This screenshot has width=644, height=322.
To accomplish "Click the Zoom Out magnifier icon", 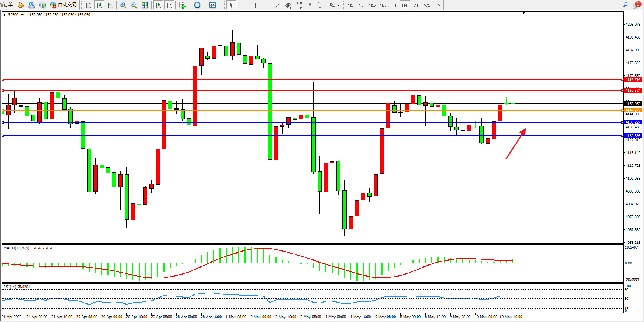I will click(x=134, y=5).
